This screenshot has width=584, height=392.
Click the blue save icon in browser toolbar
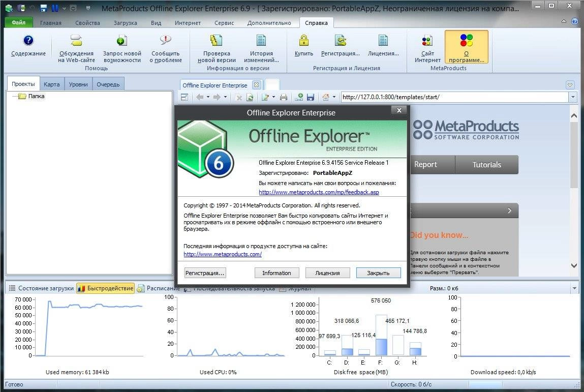[310, 97]
